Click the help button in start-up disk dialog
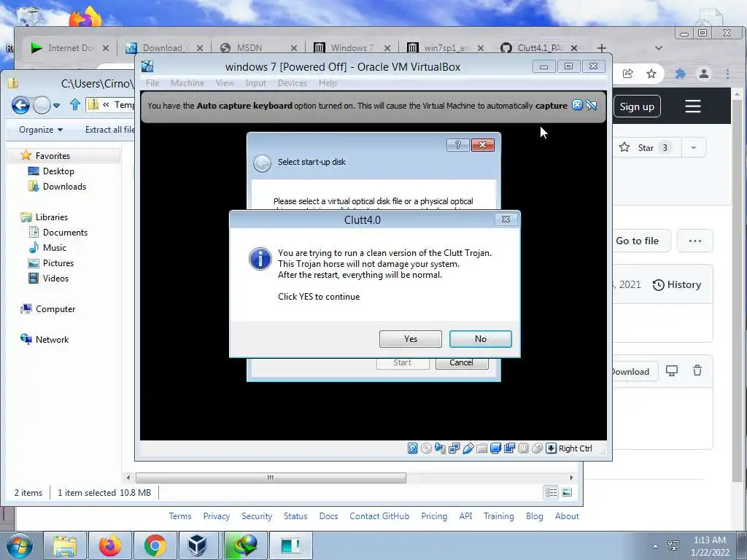 pos(458,145)
